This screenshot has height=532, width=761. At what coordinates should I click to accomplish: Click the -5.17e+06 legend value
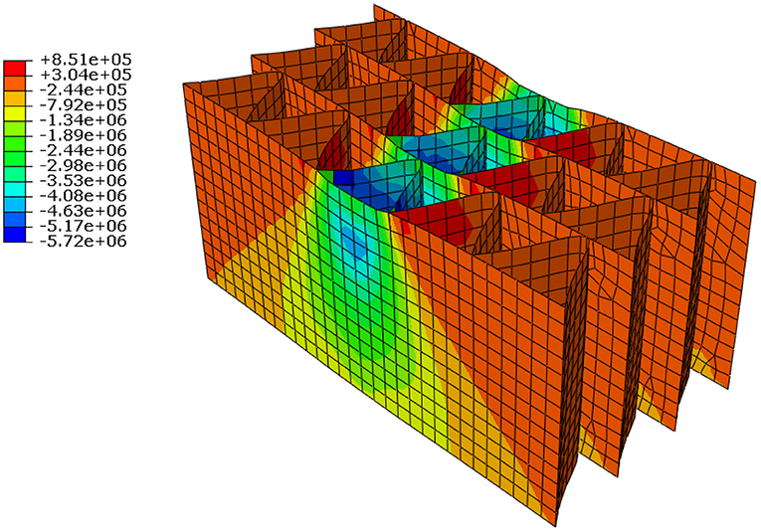[84, 226]
